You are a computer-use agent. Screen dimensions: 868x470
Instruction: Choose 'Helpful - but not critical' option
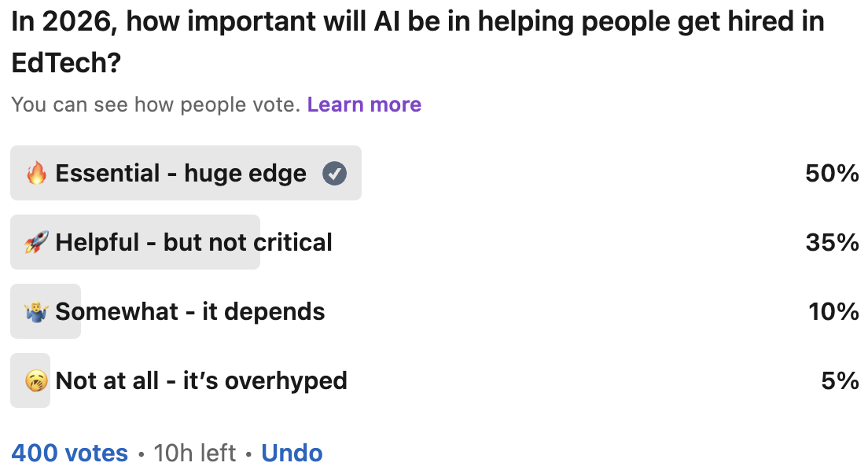193,242
